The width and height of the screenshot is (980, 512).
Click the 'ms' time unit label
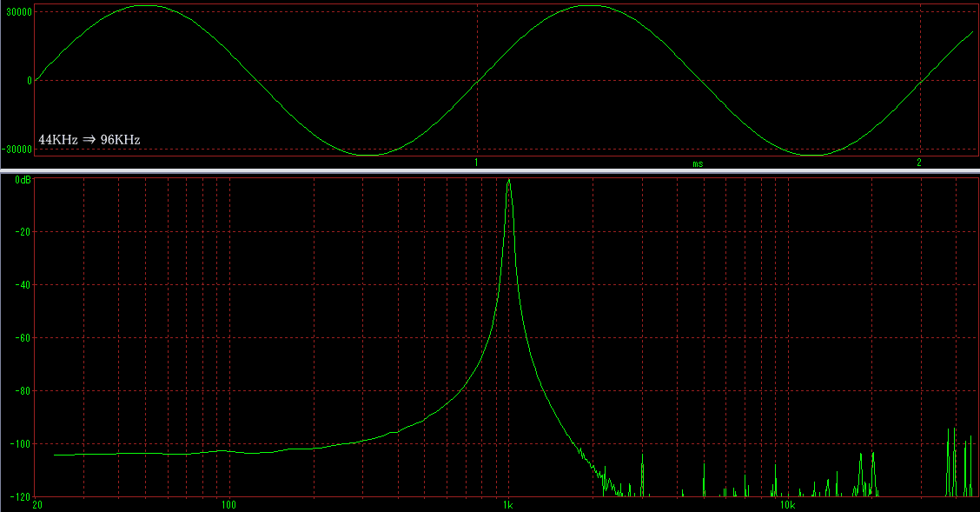point(698,164)
